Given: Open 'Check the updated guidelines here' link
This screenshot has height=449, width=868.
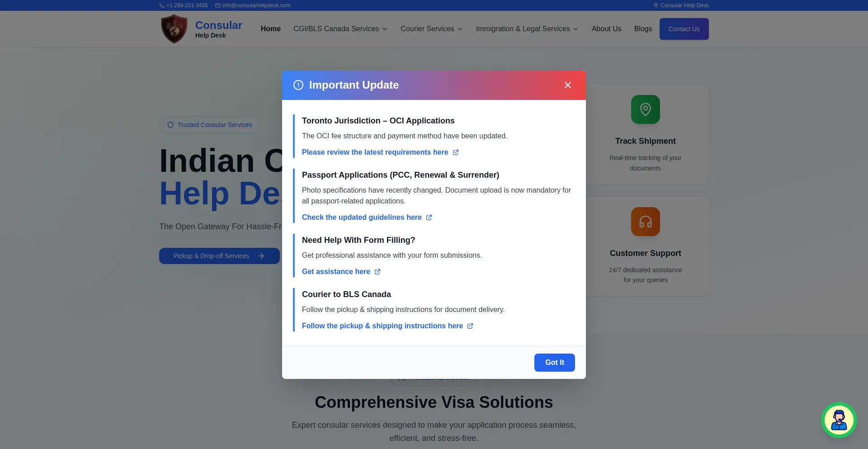Looking at the screenshot, I should (x=367, y=217).
